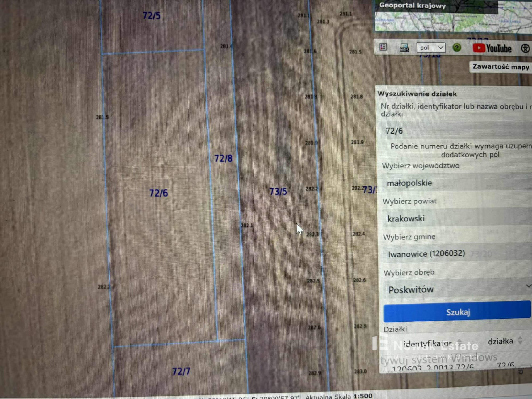Screen dimensions: 532x399
Task: Open the pol language dropdown
Action: pos(431,48)
